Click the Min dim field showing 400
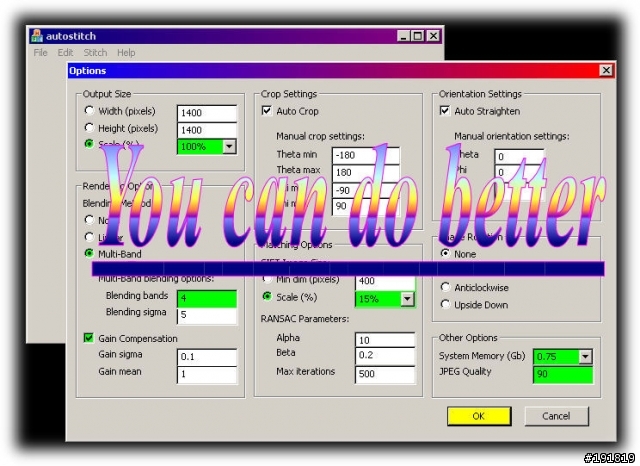The width and height of the screenshot is (640, 466). click(x=385, y=281)
